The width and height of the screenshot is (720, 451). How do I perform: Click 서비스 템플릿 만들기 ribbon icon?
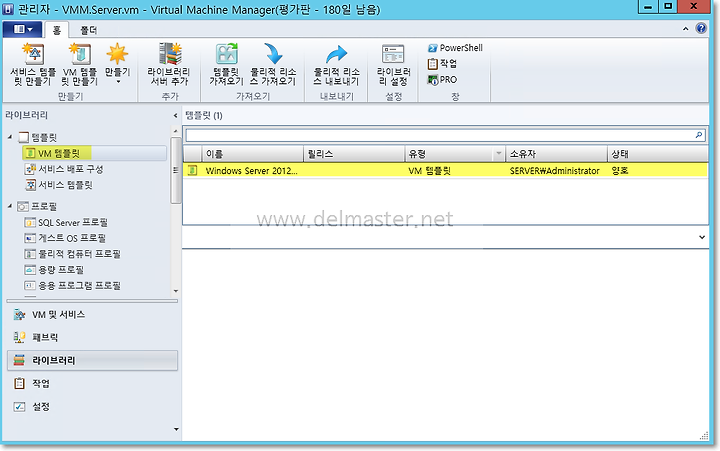[33, 64]
